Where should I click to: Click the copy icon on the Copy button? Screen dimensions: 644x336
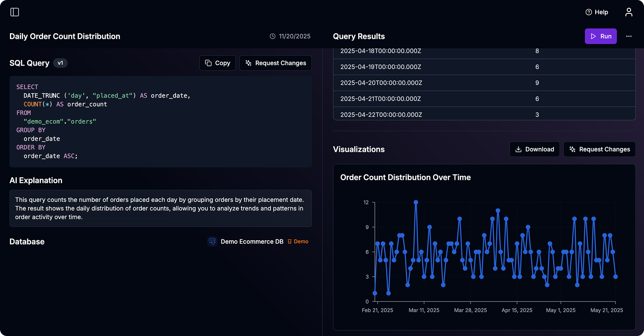pos(207,63)
